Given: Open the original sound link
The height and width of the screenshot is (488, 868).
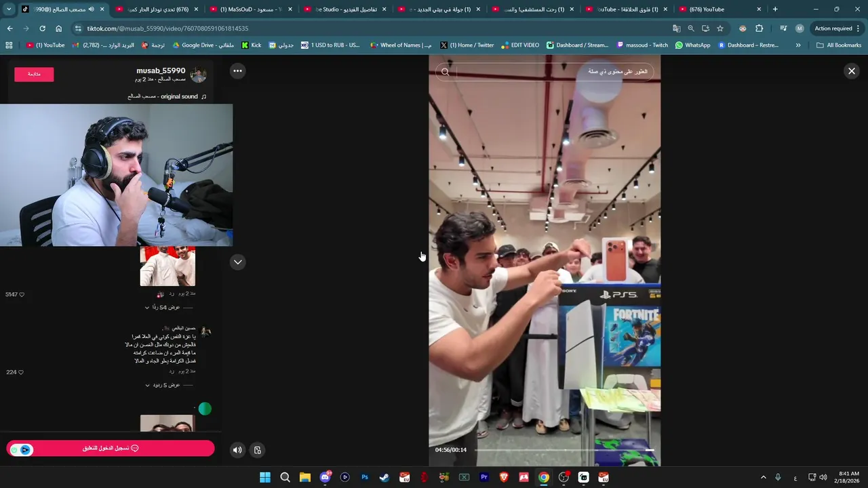Looking at the screenshot, I should [167, 96].
